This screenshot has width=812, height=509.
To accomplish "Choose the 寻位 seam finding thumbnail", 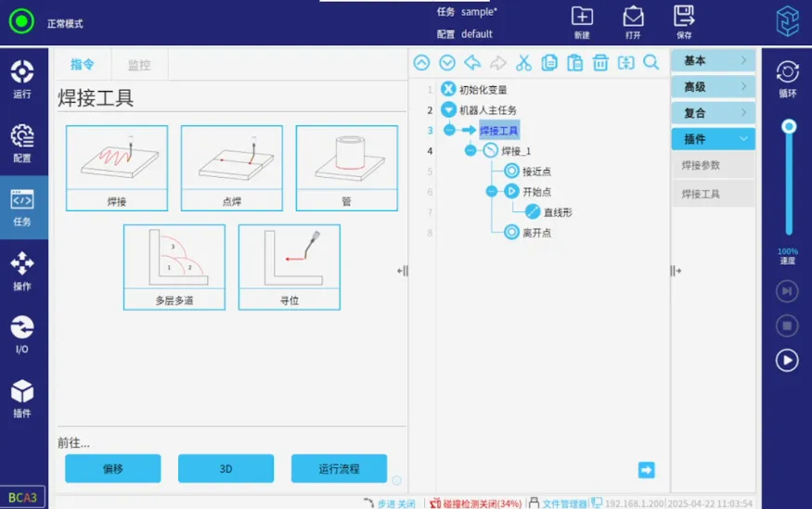I will click(290, 267).
